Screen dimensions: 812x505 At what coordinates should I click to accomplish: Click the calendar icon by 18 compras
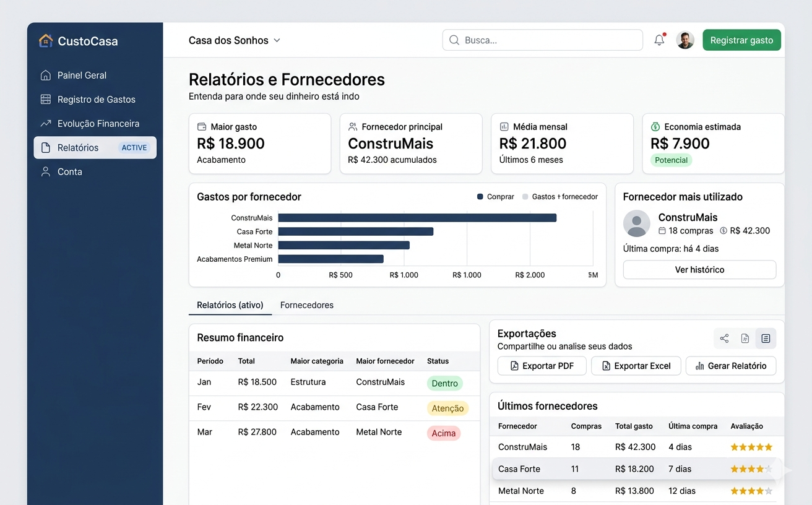click(662, 231)
